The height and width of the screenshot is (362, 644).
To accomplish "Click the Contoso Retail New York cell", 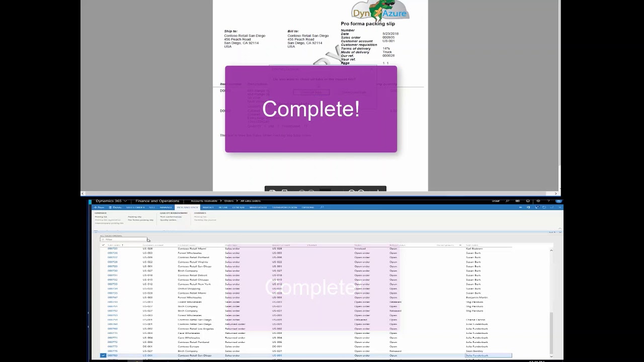I will click(194, 284).
